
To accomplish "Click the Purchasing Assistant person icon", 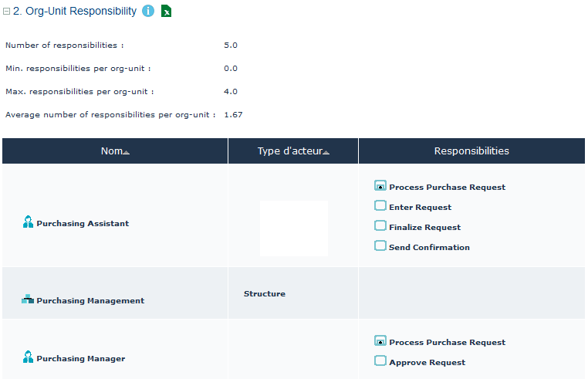I will tap(29, 223).
